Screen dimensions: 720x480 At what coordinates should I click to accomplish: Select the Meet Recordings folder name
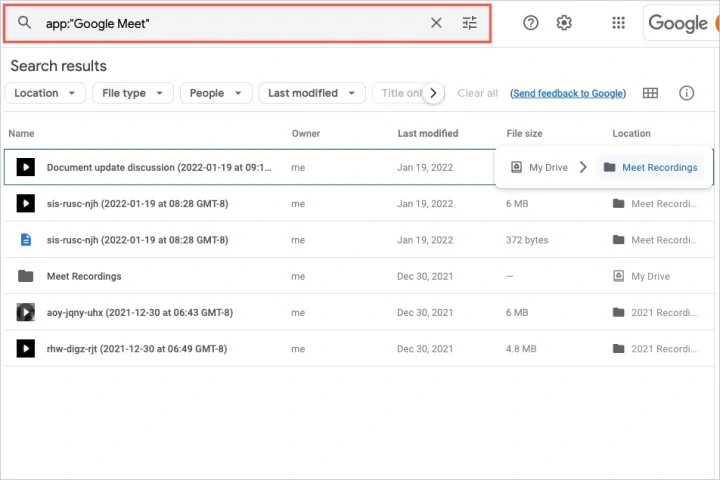point(84,276)
